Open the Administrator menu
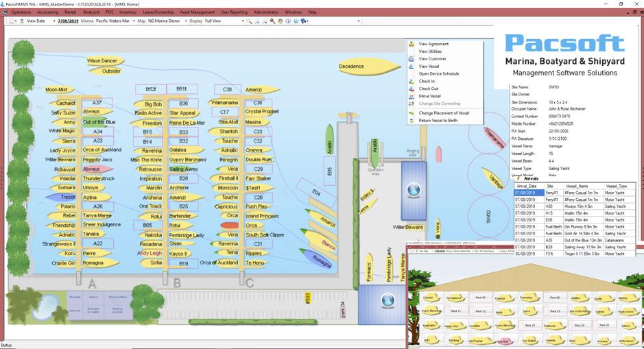Viewport: 644px width, 349px height. [x=266, y=12]
